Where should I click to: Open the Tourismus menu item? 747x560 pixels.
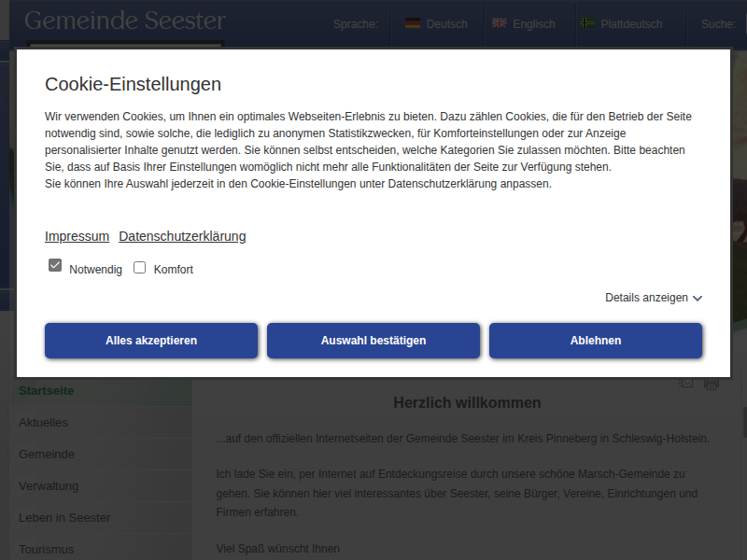(46, 550)
